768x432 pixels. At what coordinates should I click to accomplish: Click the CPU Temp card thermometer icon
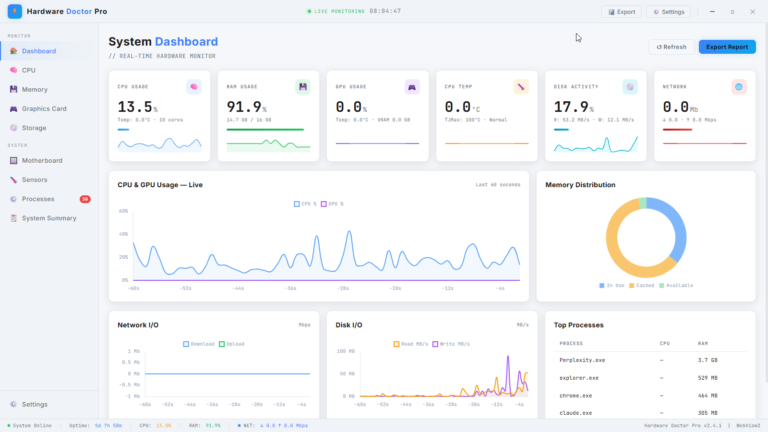(x=521, y=87)
